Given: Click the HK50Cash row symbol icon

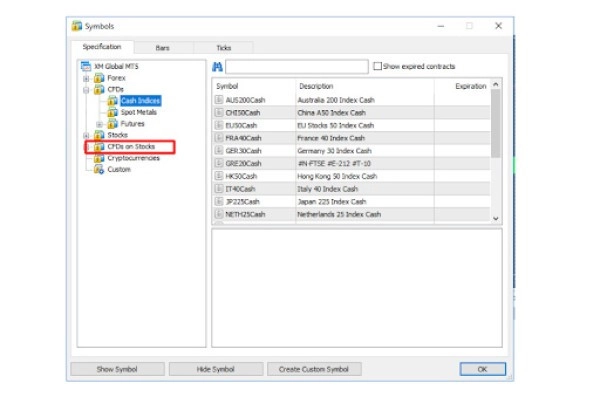Looking at the screenshot, I should (219, 176).
